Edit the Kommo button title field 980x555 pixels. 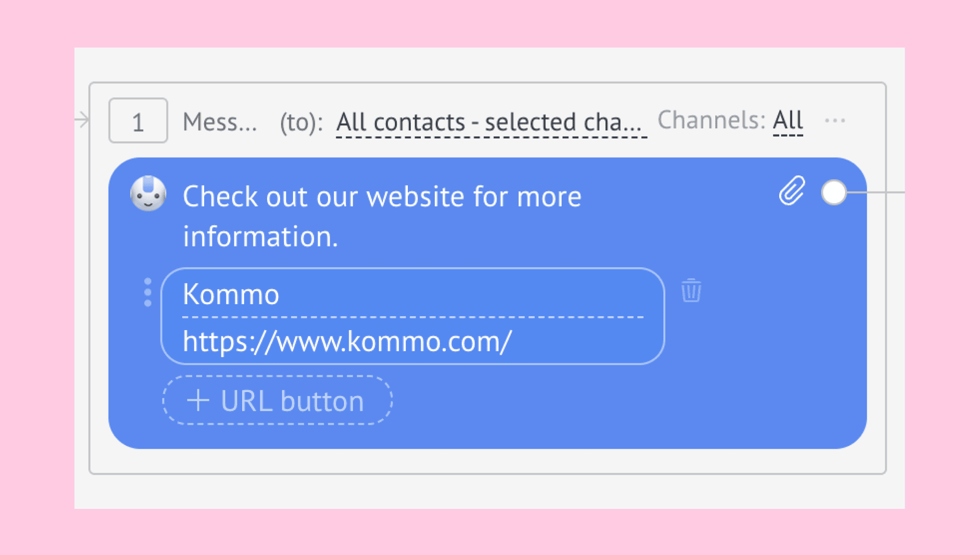point(413,294)
